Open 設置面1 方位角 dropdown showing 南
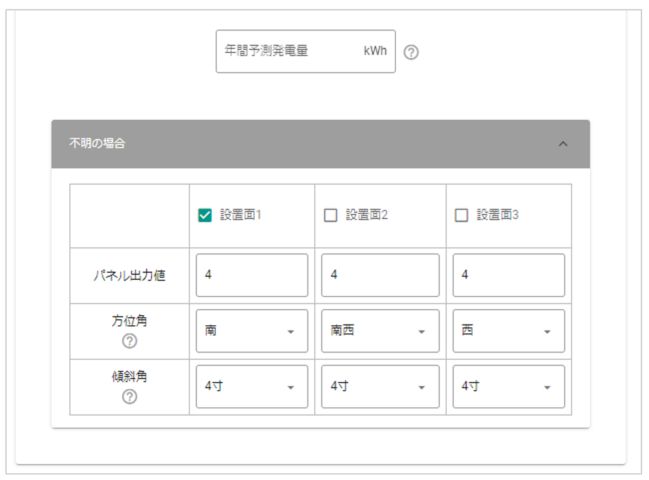The width and height of the screenshot is (649, 480). 252,331
